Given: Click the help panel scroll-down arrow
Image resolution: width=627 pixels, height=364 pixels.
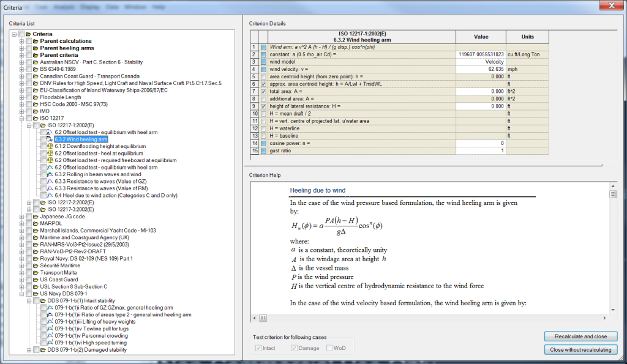Looking at the screenshot, I should pyautogui.click(x=612, y=310).
